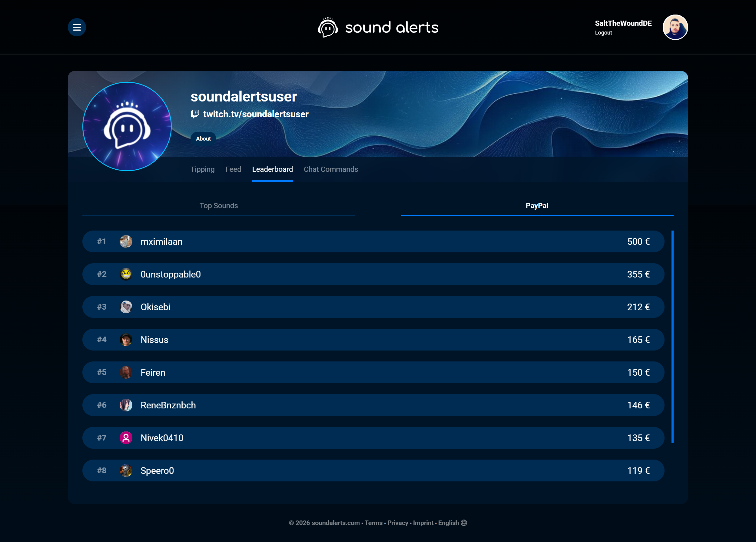Click the soundalertsuser channel avatar
The height and width of the screenshot is (542, 756).
pyautogui.click(x=127, y=126)
